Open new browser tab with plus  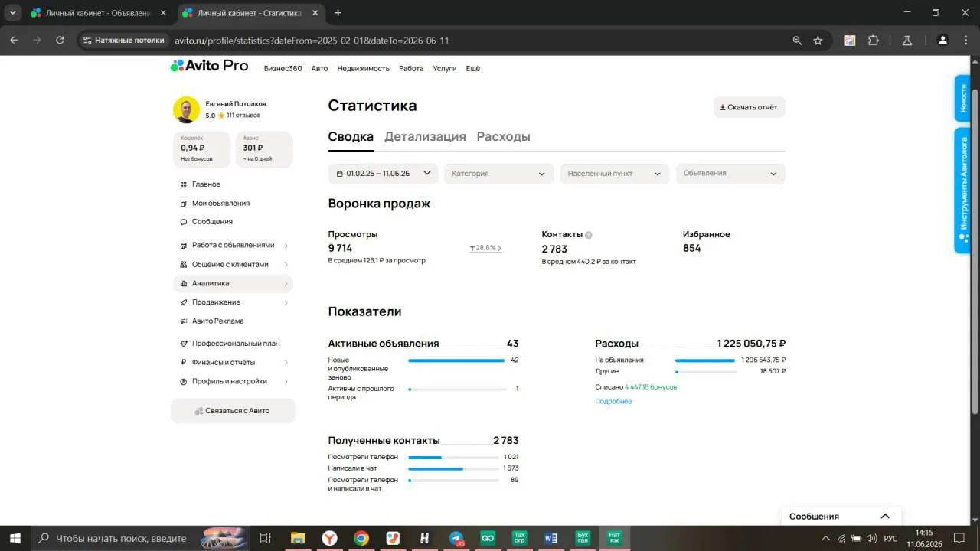(338, 13)
